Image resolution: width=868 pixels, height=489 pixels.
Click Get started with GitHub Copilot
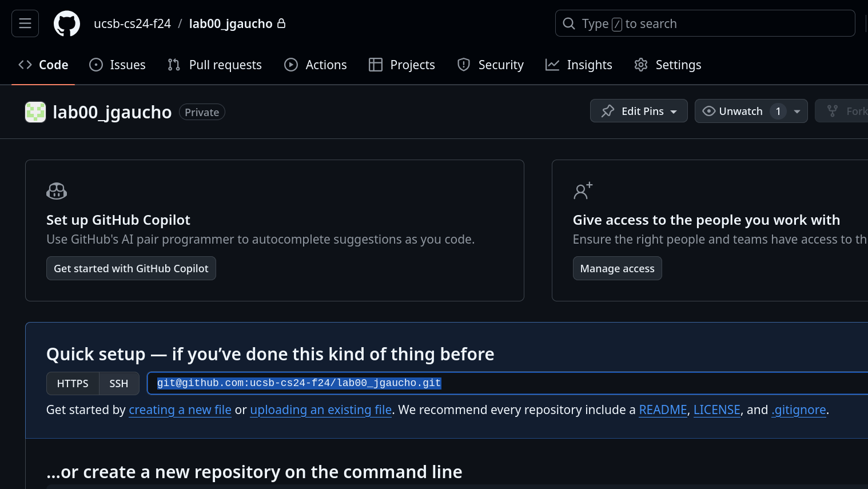click(x=131, y=268)
